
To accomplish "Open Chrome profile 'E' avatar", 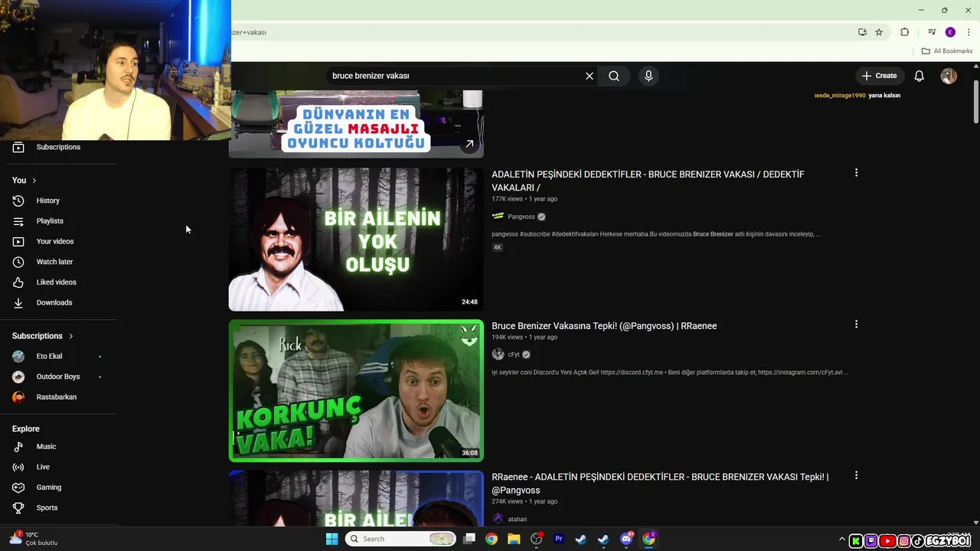I will tap(950, 32).
